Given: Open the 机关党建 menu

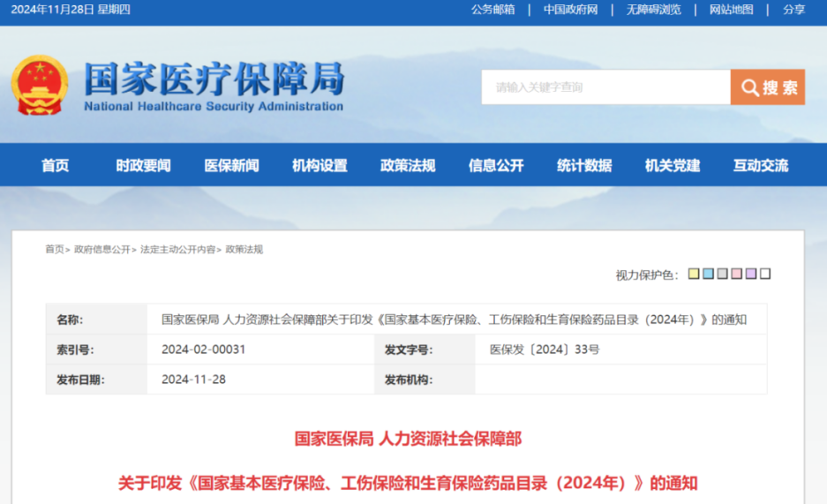Looking at the screenshot, I should (673, 166).
